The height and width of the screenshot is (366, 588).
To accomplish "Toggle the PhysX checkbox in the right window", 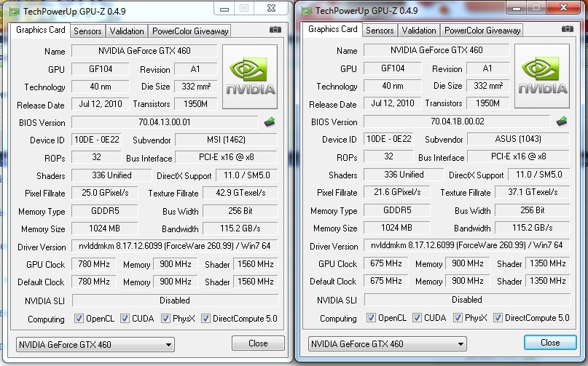I will point(458,318).
